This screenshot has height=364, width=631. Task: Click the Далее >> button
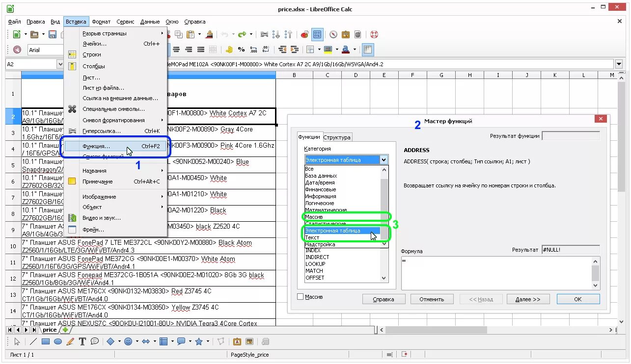coord(528,299)
